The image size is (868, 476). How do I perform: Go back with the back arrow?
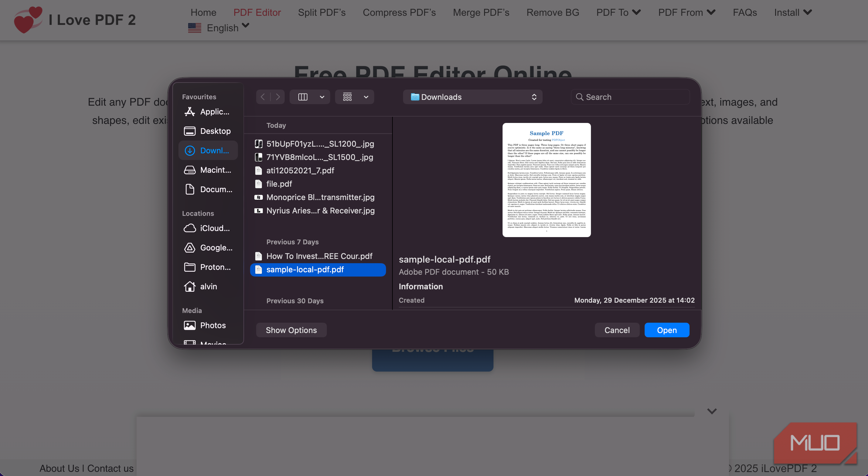click(263, 97)
